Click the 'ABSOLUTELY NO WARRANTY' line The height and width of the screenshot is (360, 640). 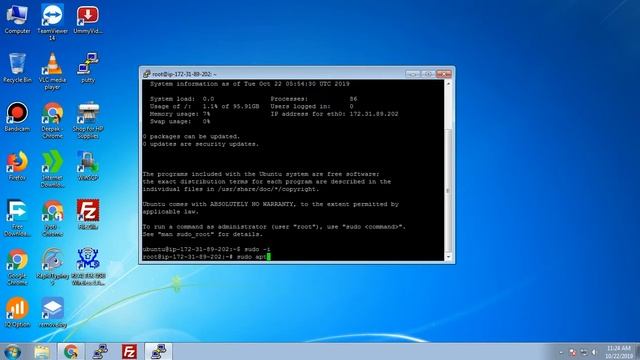[271, 204]
